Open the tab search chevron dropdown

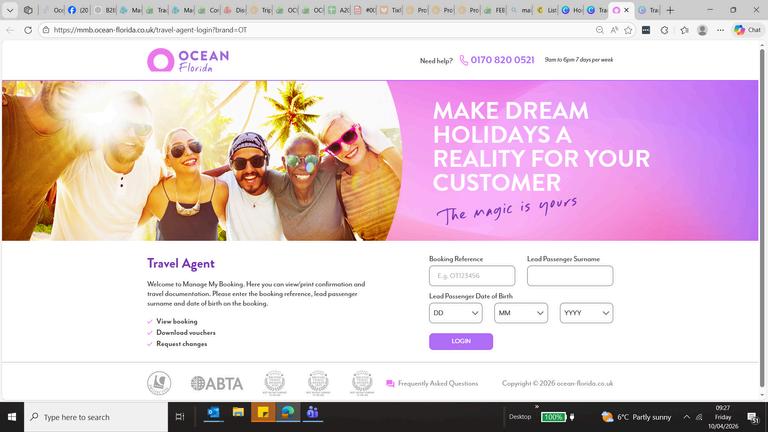(10, 10)
